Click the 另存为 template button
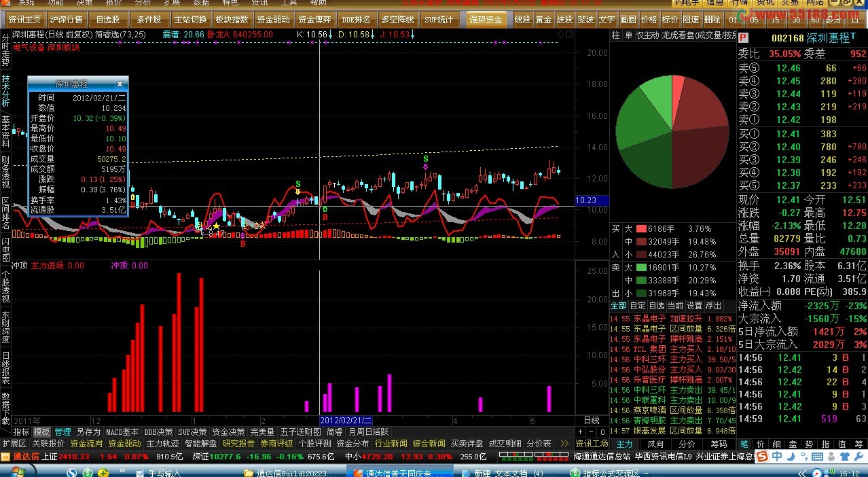The width and height of the screenshot is (868, 477). (88, 431)
